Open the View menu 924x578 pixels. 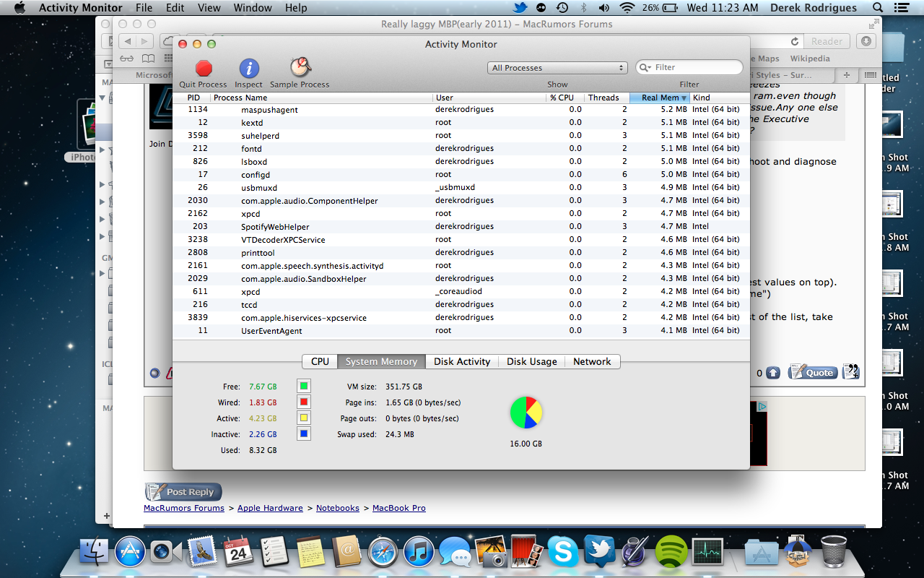click(x=209, y=8)
